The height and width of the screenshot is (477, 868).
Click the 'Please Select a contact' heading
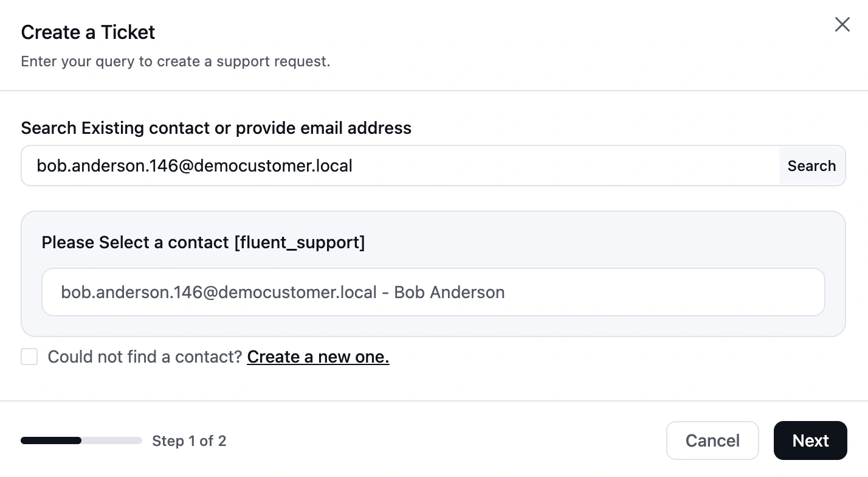pos(137,242)
